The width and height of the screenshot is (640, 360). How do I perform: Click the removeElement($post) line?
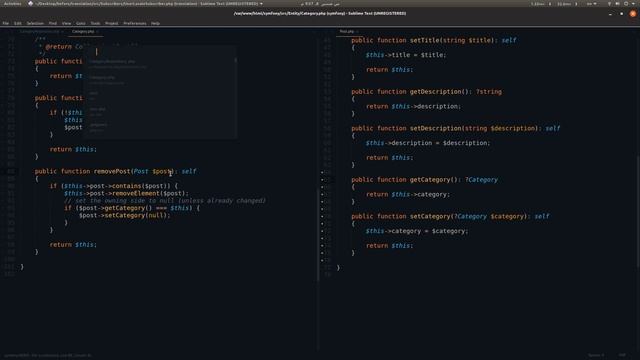(127, 193)
